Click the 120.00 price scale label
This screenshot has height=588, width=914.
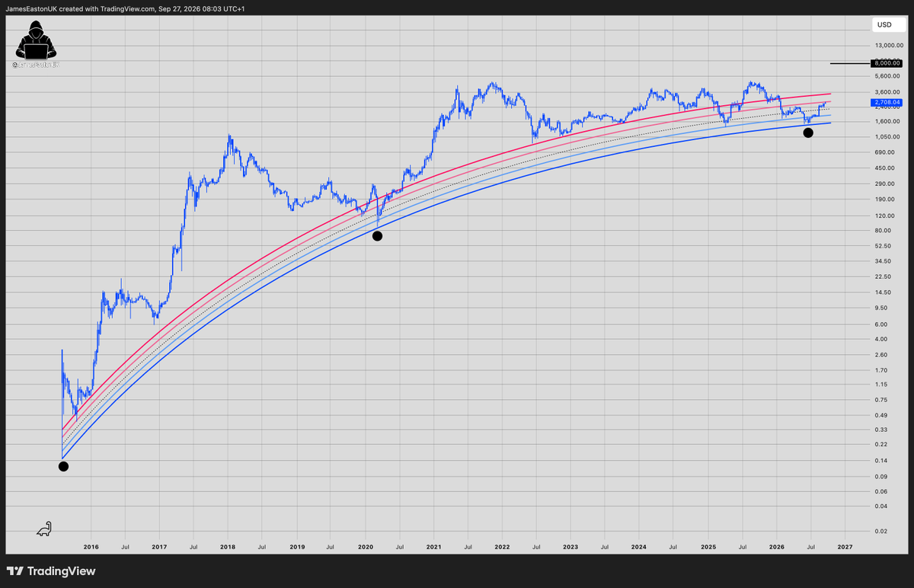point(886,215)
